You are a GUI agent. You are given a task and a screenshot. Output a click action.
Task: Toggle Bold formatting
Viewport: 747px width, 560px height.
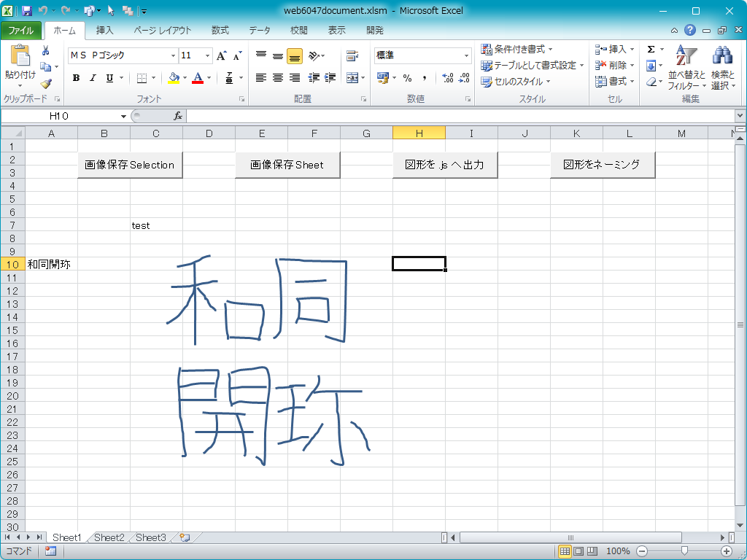76,78
